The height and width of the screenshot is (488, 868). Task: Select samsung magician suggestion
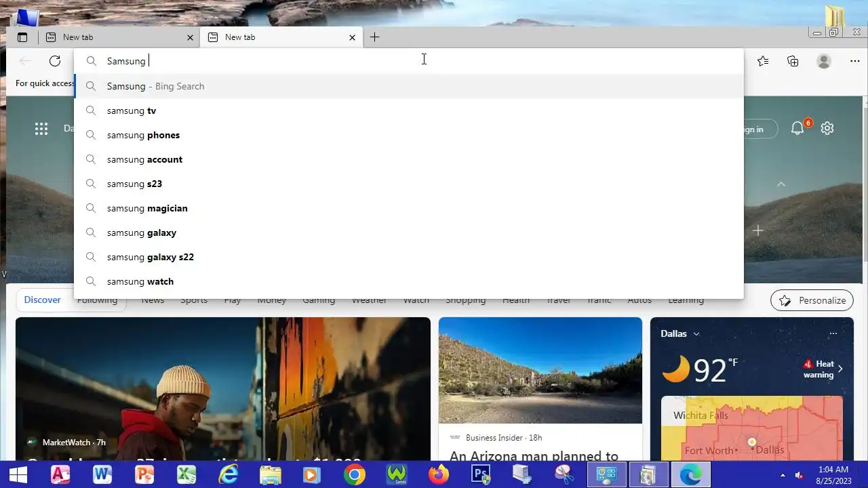pos(409,208)
